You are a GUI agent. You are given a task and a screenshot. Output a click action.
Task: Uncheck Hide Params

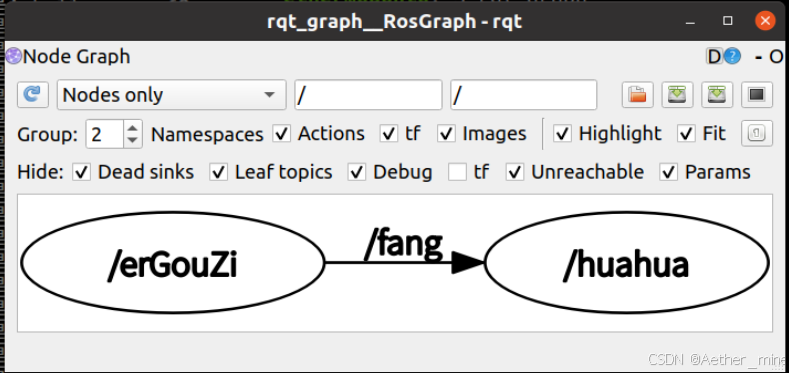point(669,173)
